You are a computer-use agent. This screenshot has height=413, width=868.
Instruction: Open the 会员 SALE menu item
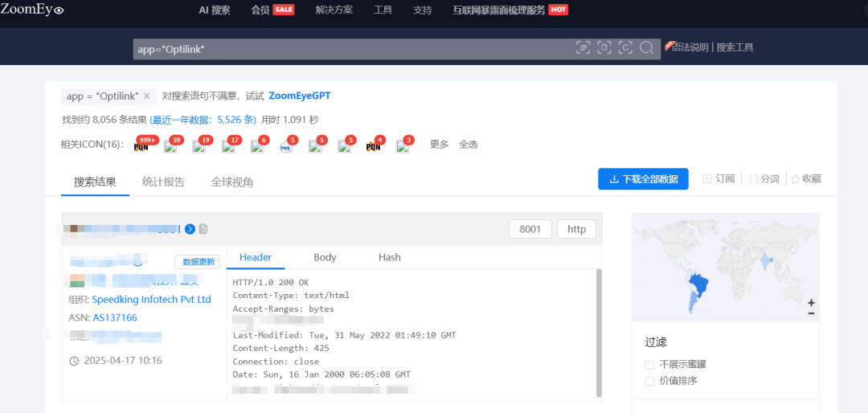(x=272, y=10)
